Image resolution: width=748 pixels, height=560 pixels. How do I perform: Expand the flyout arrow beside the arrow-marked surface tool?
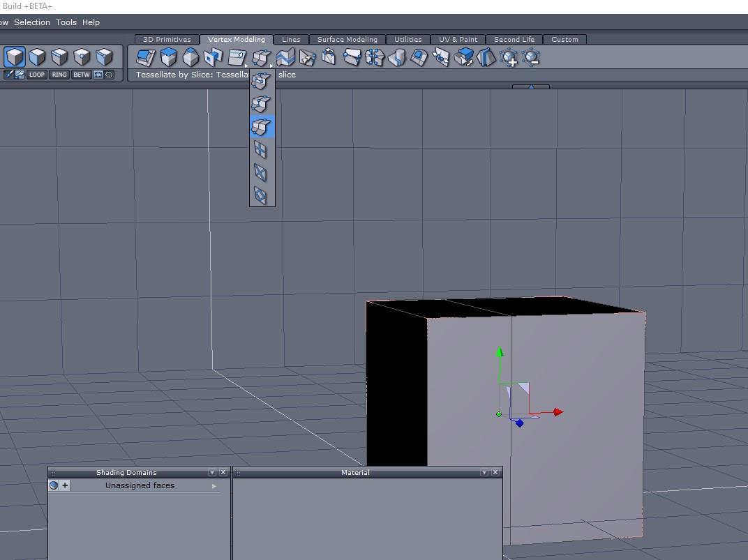[x=246, y=66]
